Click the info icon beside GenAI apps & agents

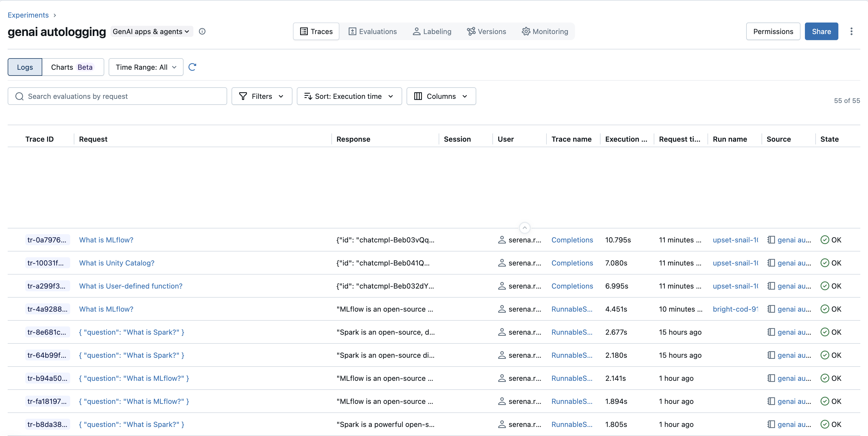pyautogui.click(x=202, y=31)
